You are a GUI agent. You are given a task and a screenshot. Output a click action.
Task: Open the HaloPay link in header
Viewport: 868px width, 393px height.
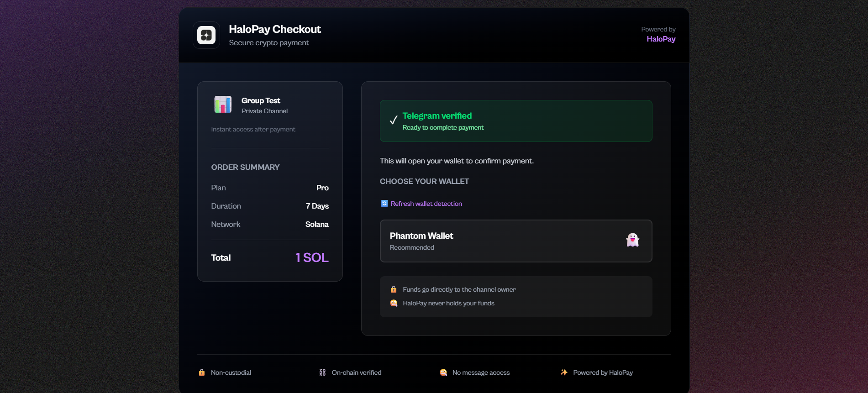(x=661, y=39)
